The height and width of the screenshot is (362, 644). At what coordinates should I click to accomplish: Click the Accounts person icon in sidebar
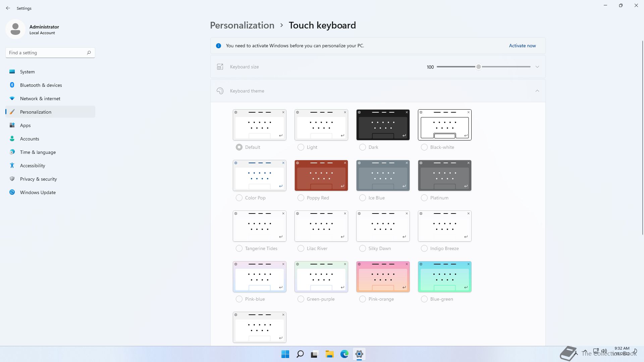[12, 139]
